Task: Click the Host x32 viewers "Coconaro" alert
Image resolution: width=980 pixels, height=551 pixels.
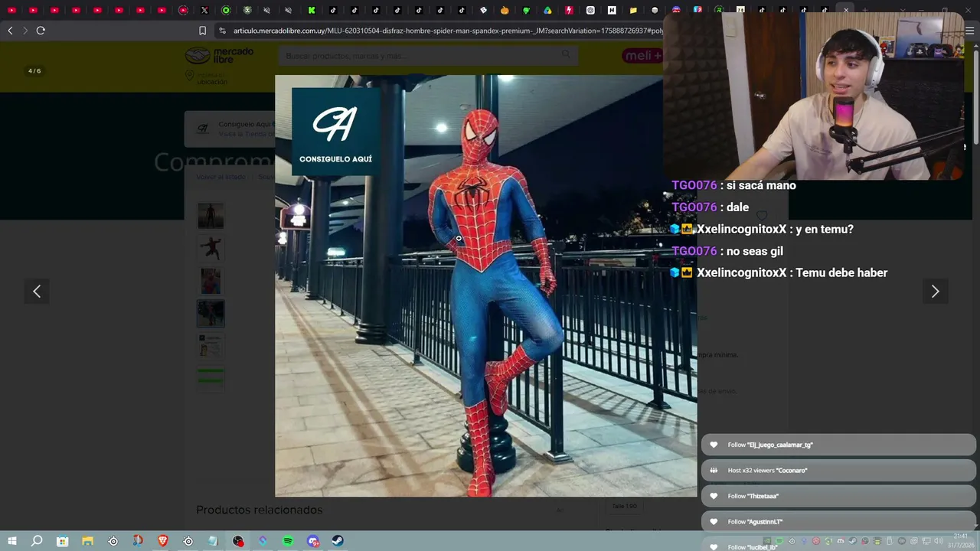Action: coord(838,470)
